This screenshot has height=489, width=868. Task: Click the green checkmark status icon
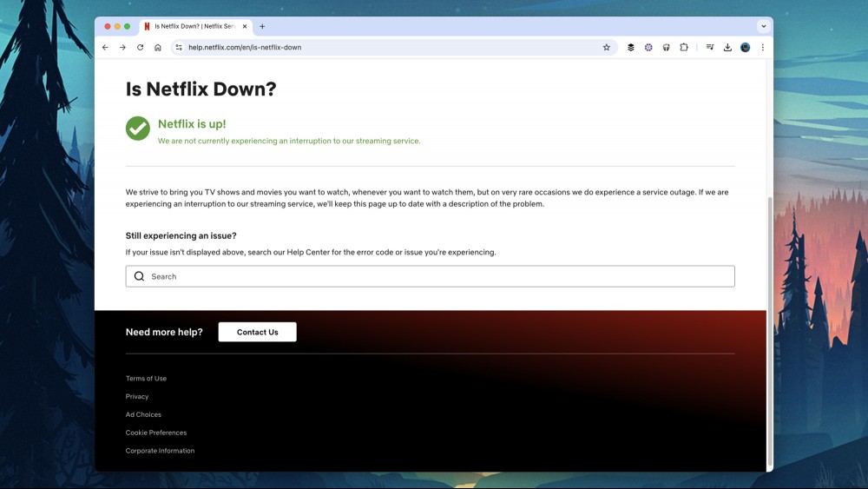point(138,129)
